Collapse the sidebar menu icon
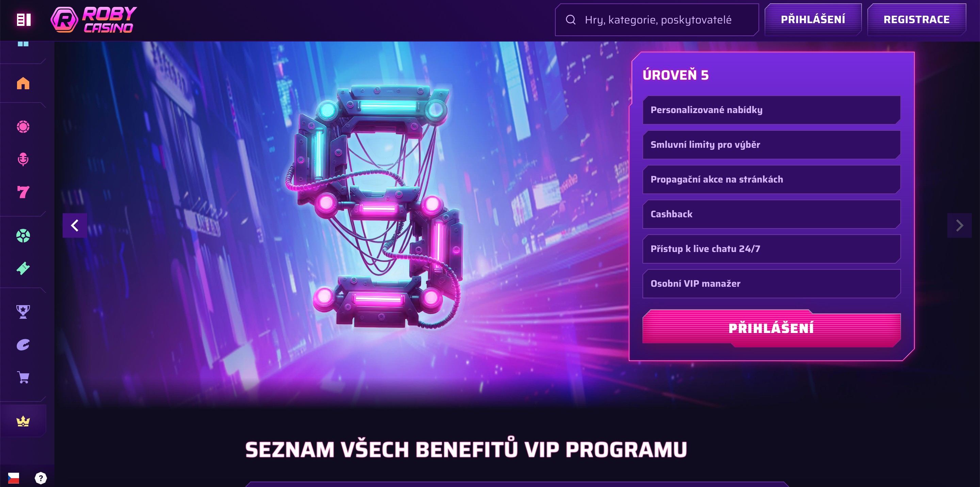This screenshot has height=487, width=980. tap(23, 19)
